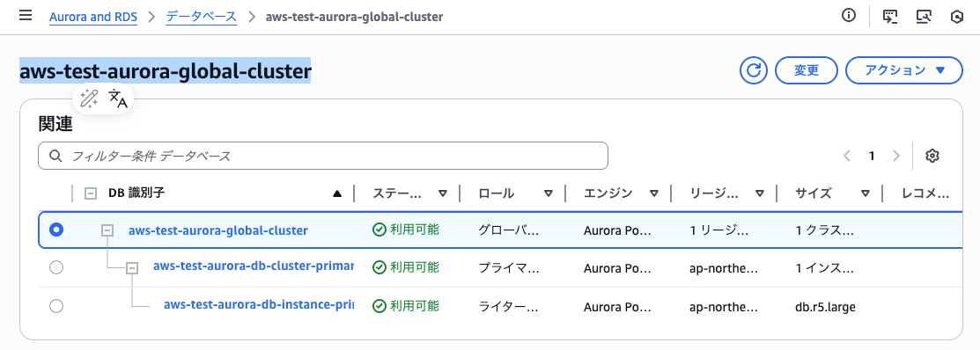Click the hexagon settings icon in header
Image resolution: width=980 pixels, height=350 pixels.
coord(956,17)
